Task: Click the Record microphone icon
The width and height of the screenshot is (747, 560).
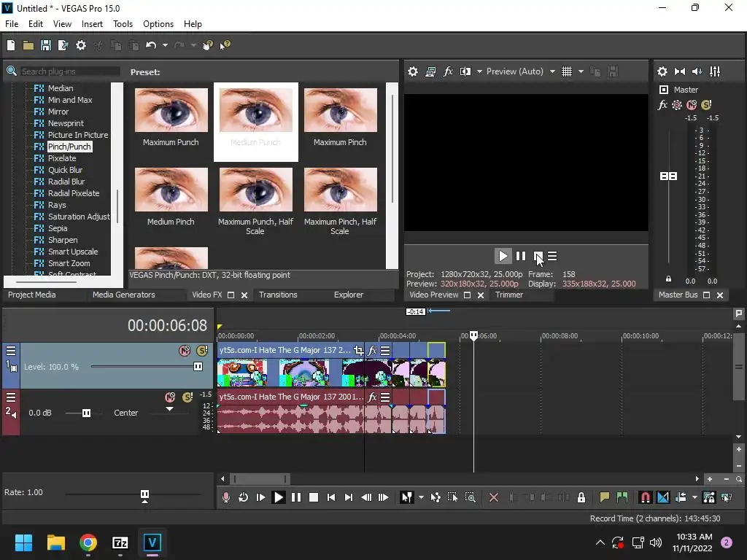Action: (226, 497)
